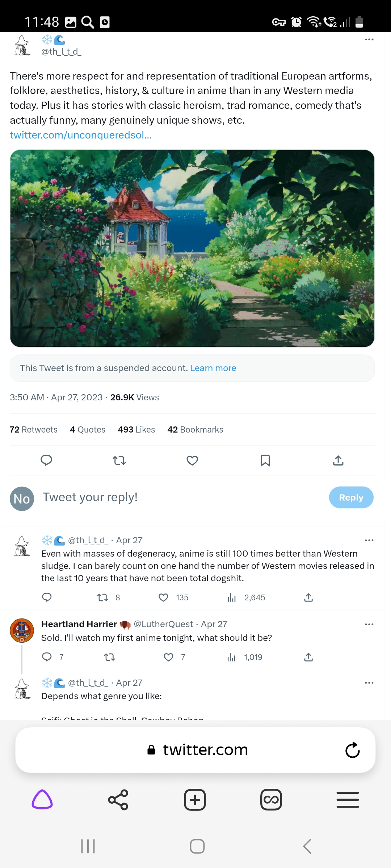
Task: Open the garden gazebo image
Action: point(192,248)
